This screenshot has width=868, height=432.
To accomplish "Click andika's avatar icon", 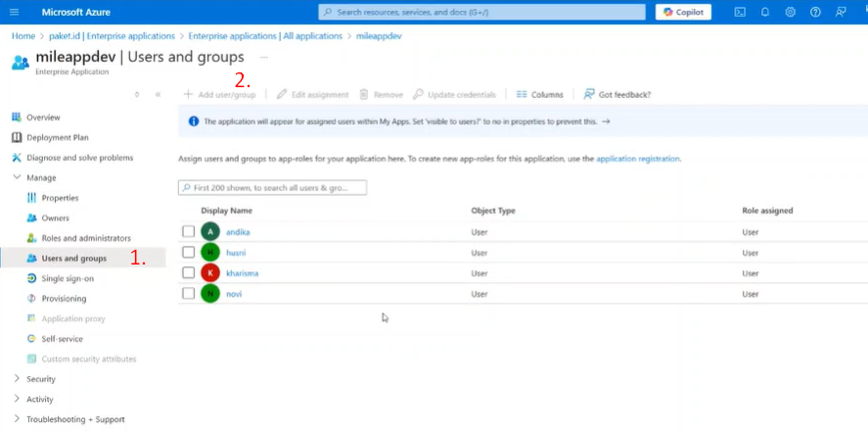I will tap(210, 231).
